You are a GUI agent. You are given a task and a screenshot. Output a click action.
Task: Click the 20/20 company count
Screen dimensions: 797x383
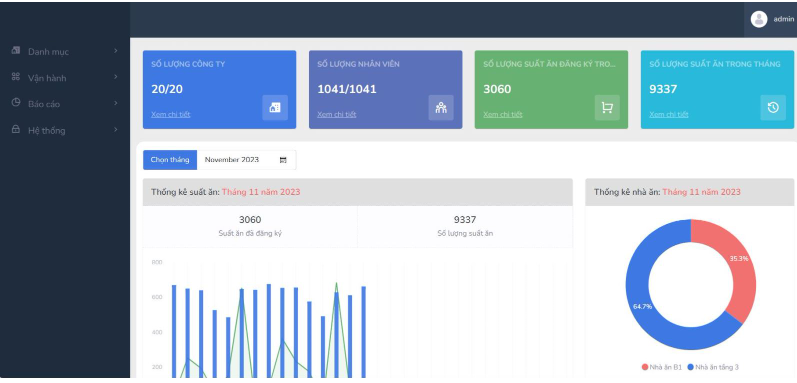[167, 89]
